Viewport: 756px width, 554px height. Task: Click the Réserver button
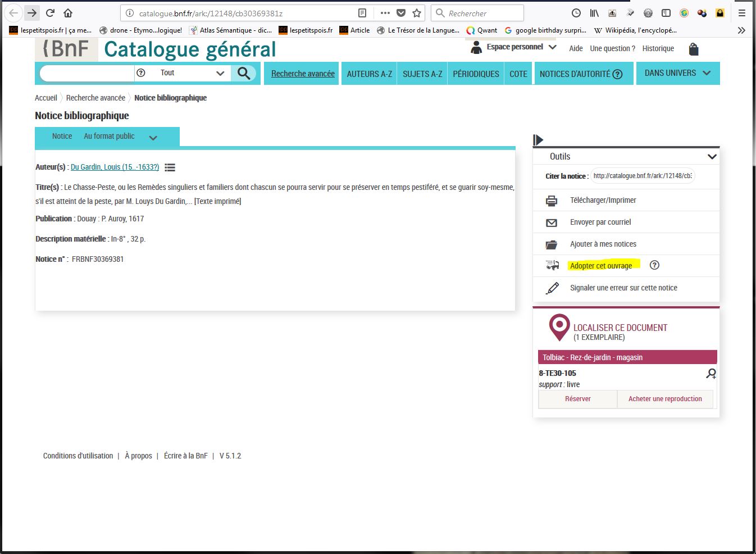pos(577,399)
